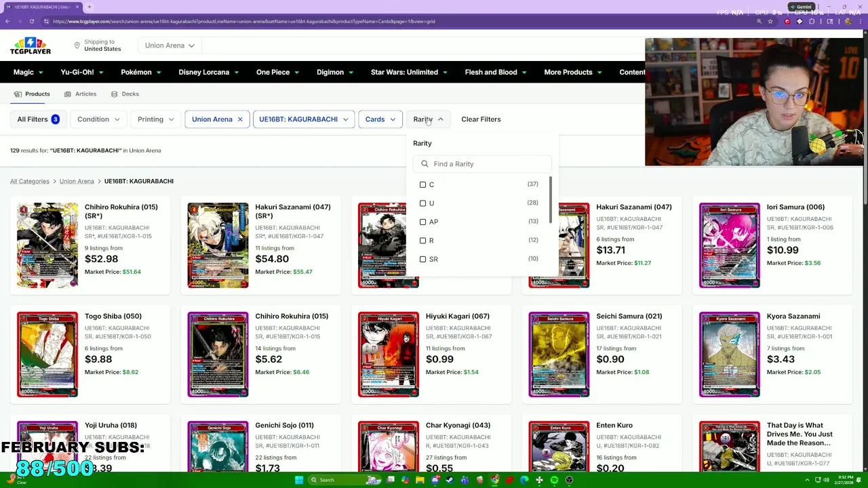The width and height of the screenshot is (868, 488).
Task: Reload the page with browser refresh icon
Action: click(x=31, y=21)
